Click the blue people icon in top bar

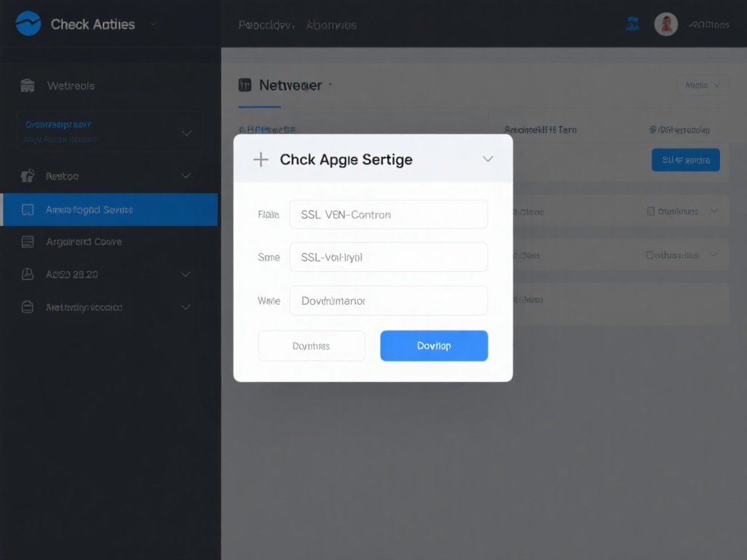point(633,24)
